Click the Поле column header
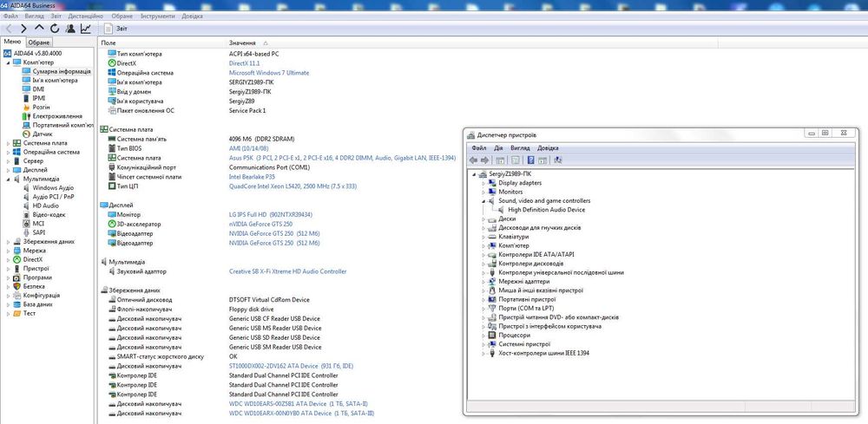This screenshot has height=424, width=868. (x=162, y=42)
